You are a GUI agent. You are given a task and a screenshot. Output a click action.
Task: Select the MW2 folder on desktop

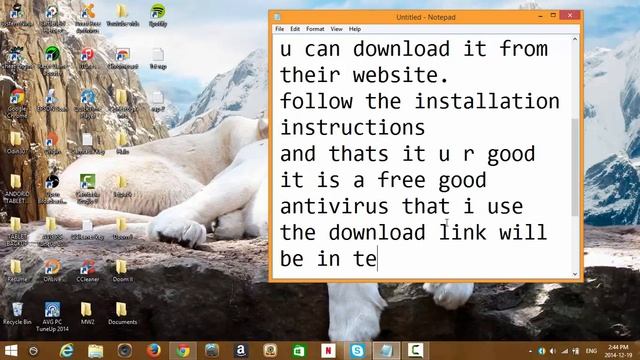click(x=87, y=314)
